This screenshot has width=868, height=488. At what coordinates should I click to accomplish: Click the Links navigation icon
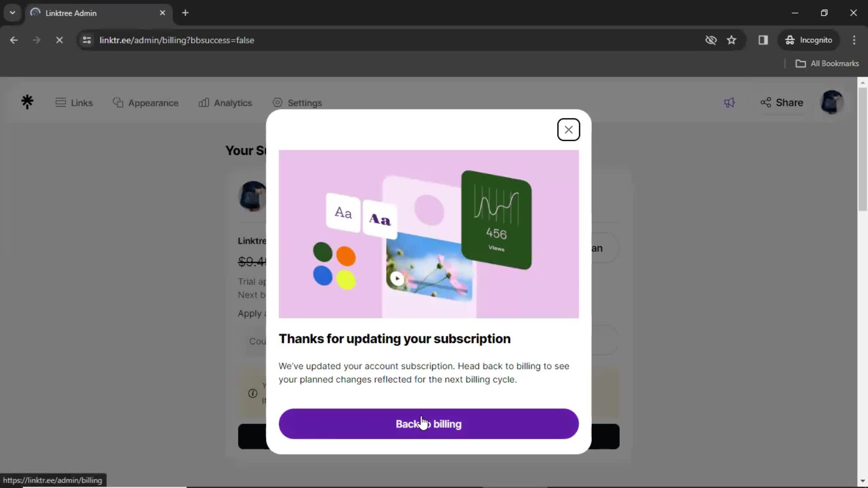61,102
